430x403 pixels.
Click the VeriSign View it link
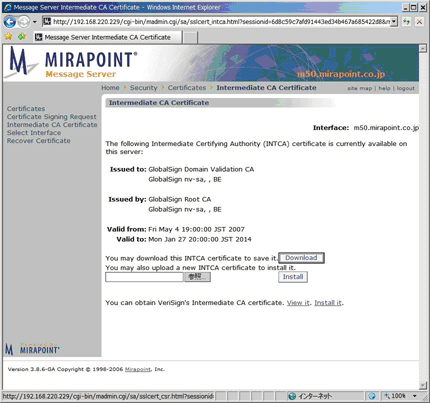[x=298, y=303]
